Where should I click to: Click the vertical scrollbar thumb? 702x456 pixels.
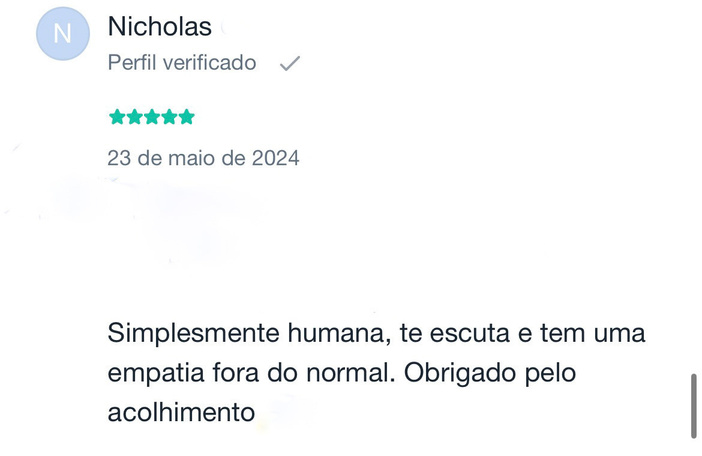coord(693,406)
